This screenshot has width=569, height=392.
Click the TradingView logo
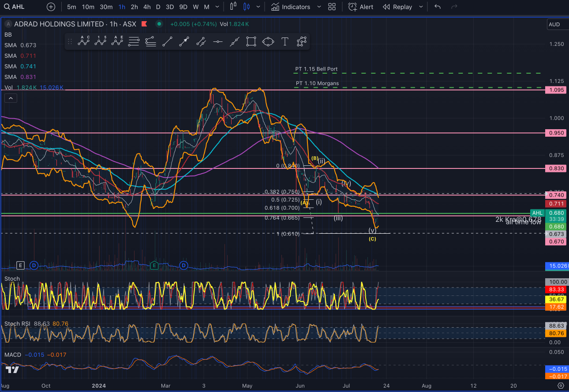click(12, 370)
